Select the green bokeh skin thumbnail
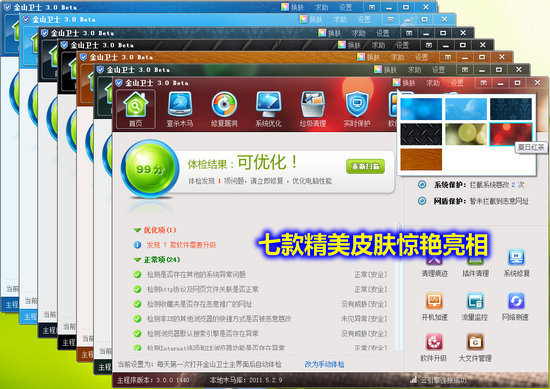The width and height of the screenshot is (550, 389). tap(466, 134)
